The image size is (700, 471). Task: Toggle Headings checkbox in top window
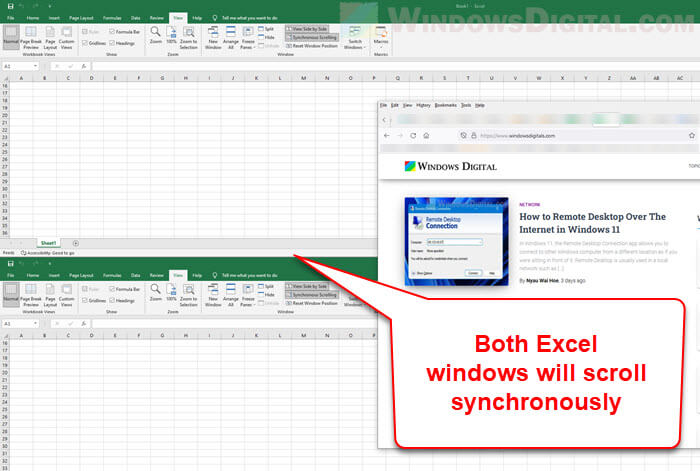click(112, 43)
